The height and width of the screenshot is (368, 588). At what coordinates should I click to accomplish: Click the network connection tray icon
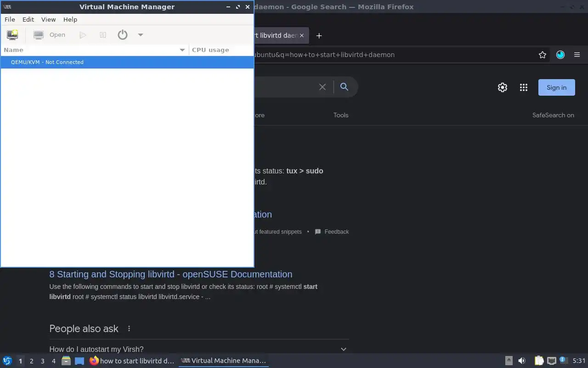552,361
